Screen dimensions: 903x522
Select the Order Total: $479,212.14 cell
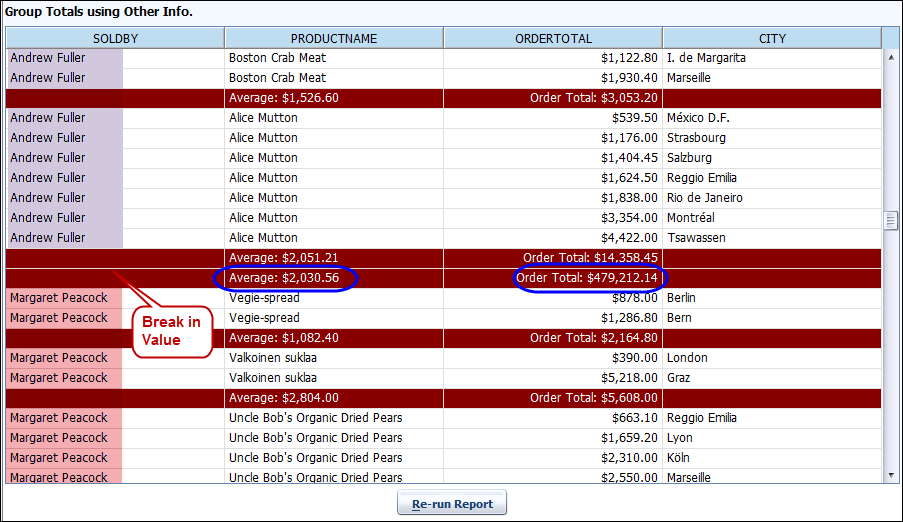[x=590, y=278]
